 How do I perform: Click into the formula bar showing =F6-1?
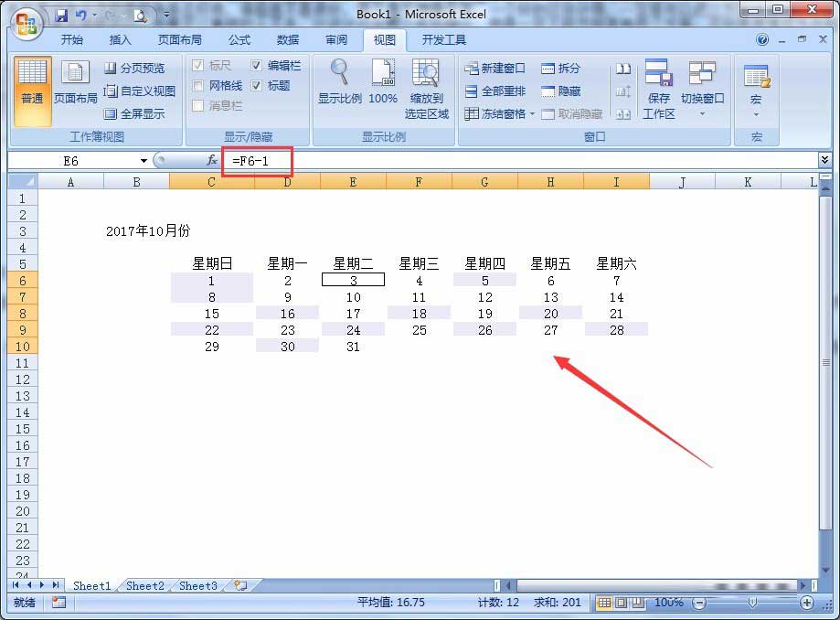coord(520,161)
